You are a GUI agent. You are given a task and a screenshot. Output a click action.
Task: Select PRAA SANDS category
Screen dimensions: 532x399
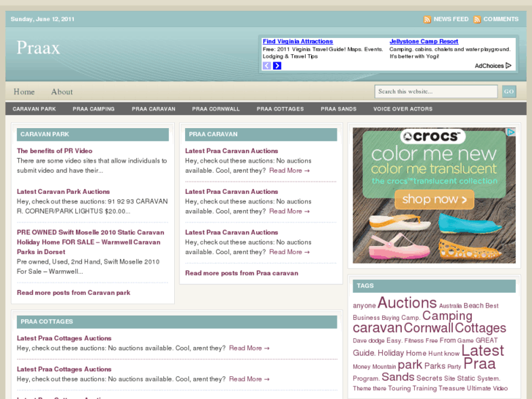(339, 109)
